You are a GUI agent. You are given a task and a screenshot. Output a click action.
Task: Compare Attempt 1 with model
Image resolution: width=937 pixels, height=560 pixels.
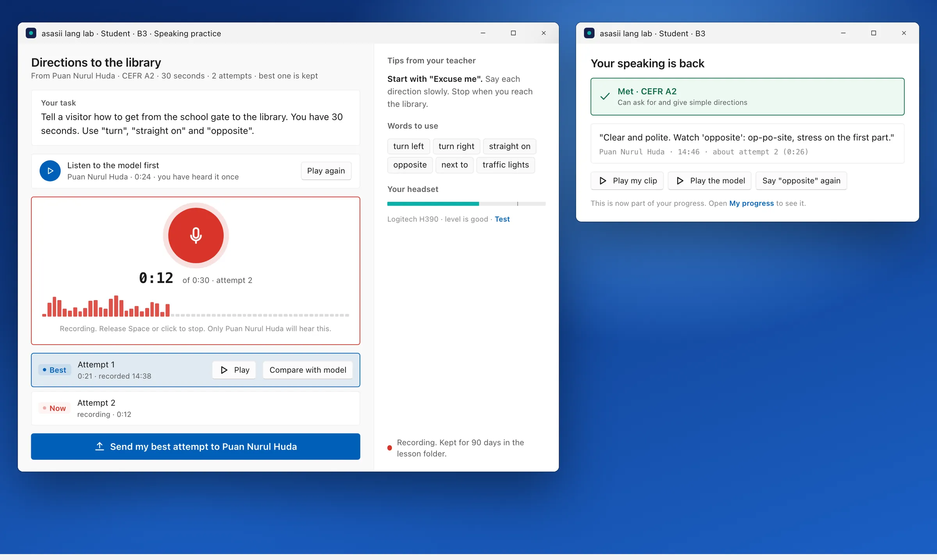(x=308, y=370)
